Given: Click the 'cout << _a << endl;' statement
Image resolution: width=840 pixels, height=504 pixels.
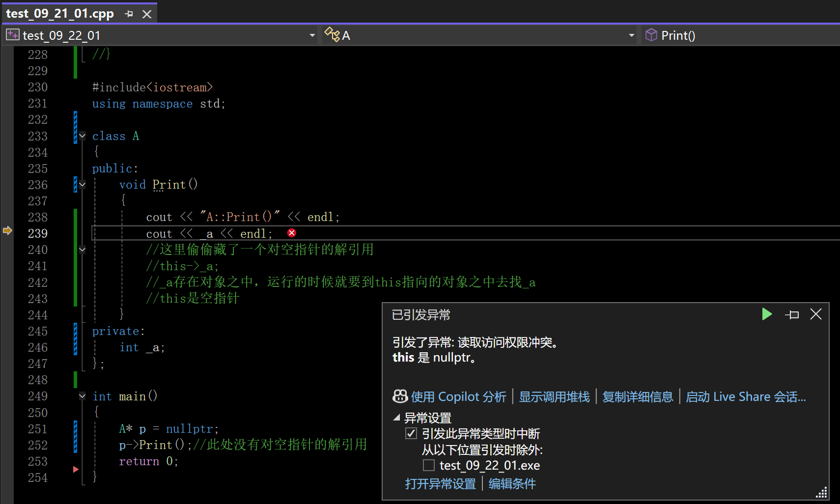Looking at the screenshot, I should pos(209,233).
